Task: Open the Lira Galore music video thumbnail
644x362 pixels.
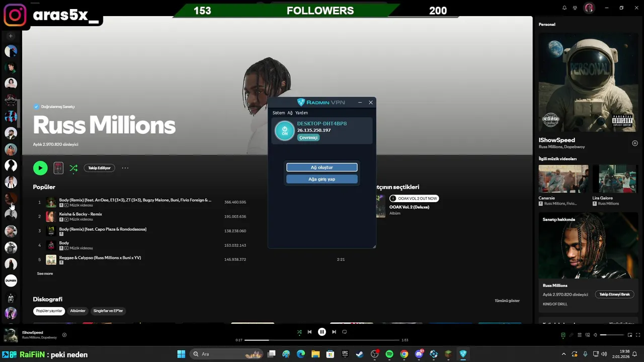Action: click(x=615, y=178)
